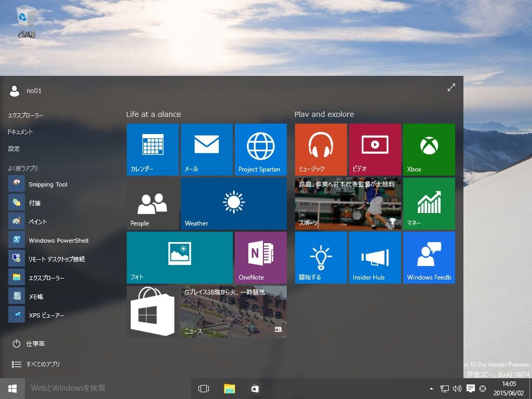532x399 pixels.
Task: Open the メール (Mail) tile
Action: point(207,150)
